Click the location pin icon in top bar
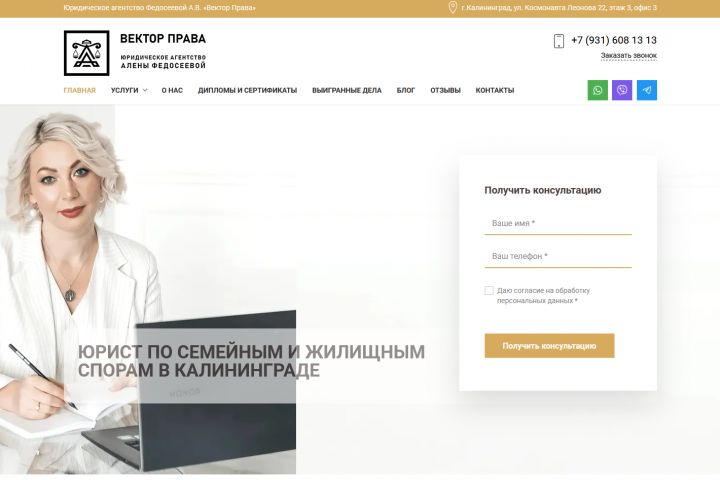The image size is (720, 480). [452, 7]
